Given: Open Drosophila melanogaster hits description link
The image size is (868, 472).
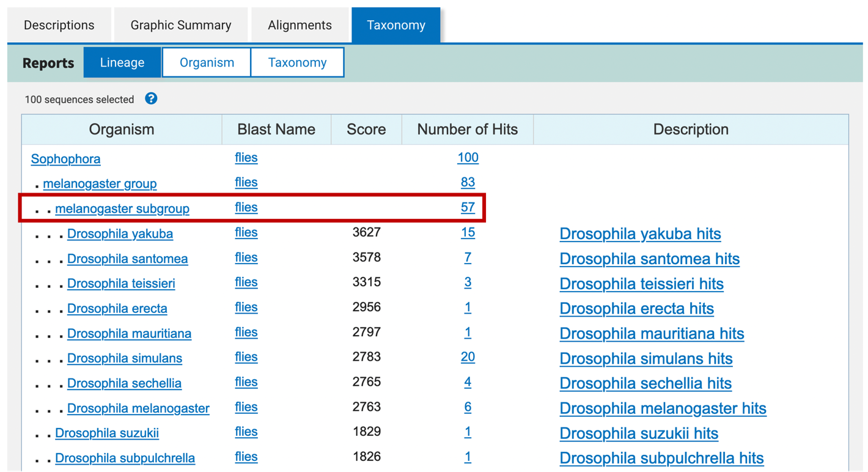Looking at the screenshot, I should tap(663, 408).
